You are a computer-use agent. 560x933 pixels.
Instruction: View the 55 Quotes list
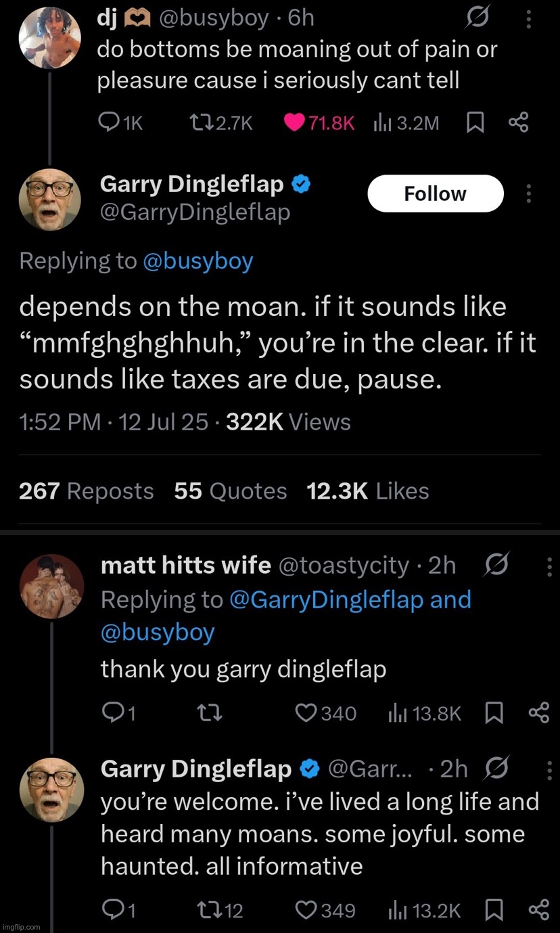[x=230, y=491]
